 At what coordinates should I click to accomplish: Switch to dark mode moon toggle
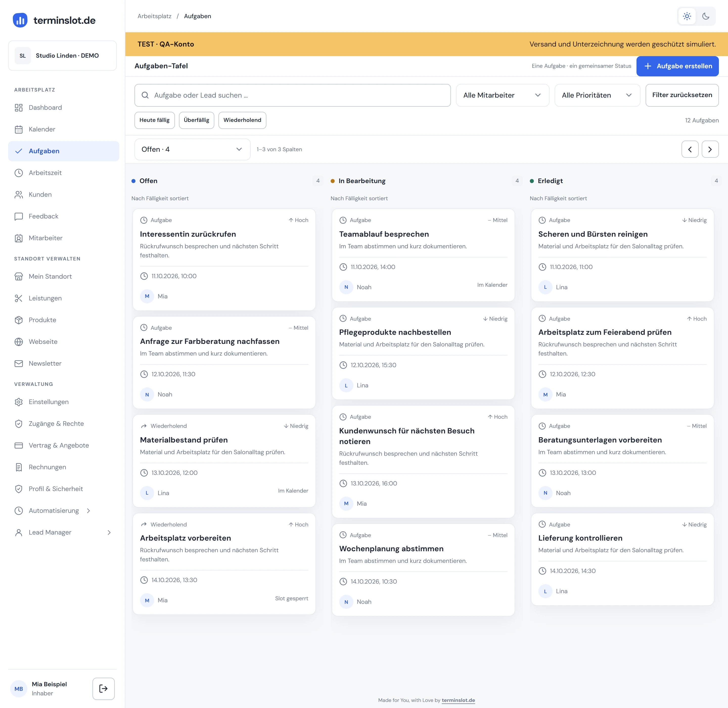(x=706, y=16)
